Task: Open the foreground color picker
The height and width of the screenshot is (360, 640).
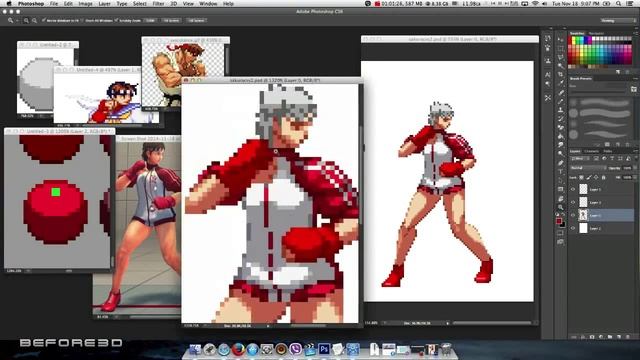Action: [559, 221]
